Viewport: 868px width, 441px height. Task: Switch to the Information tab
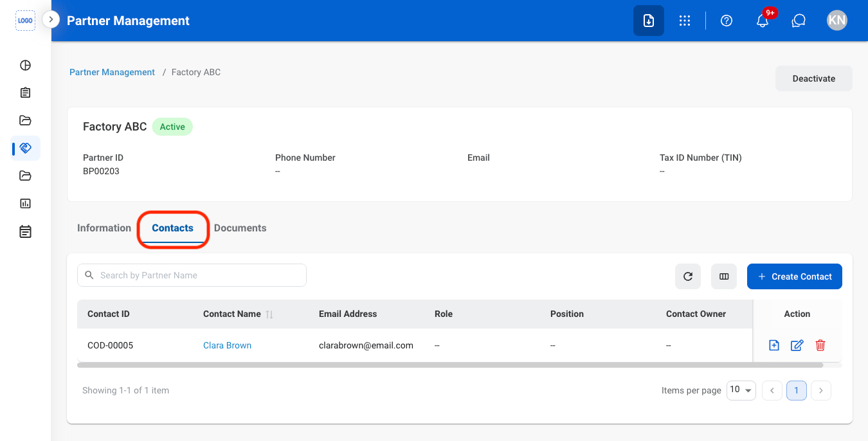[104, 228]
